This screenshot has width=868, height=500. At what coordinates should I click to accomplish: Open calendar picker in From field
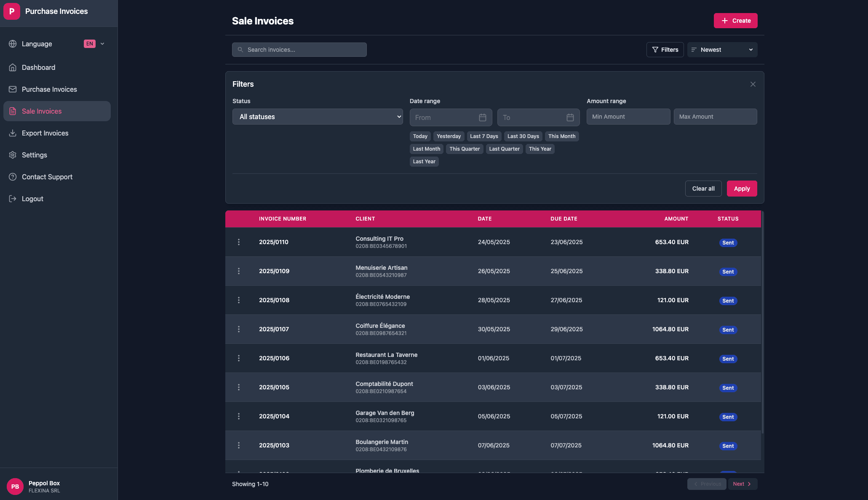click(x=483, y=117)
